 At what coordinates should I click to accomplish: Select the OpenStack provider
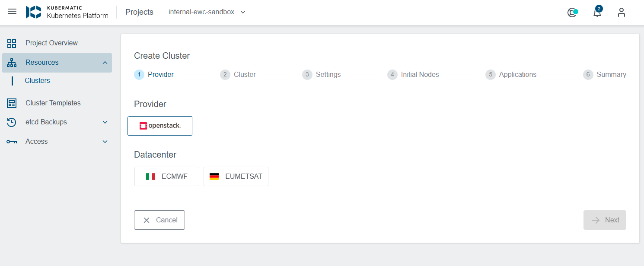[160, 126]
